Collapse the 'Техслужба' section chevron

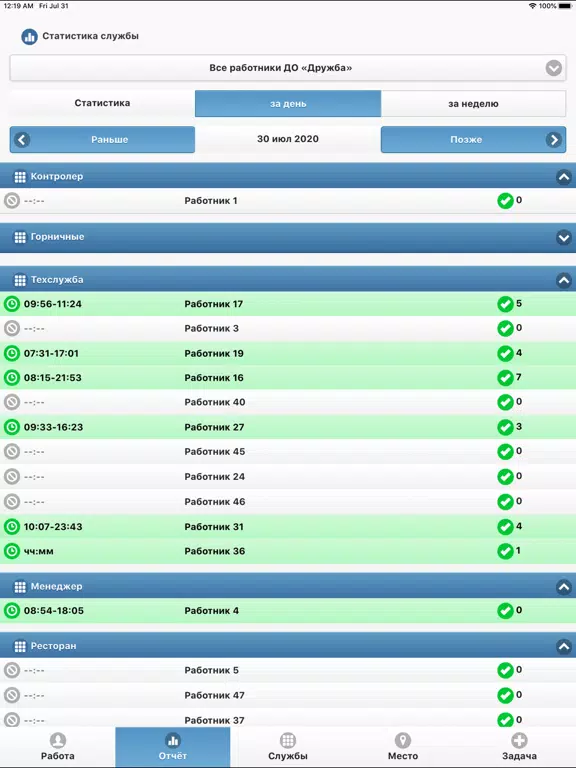click(564, 280)
